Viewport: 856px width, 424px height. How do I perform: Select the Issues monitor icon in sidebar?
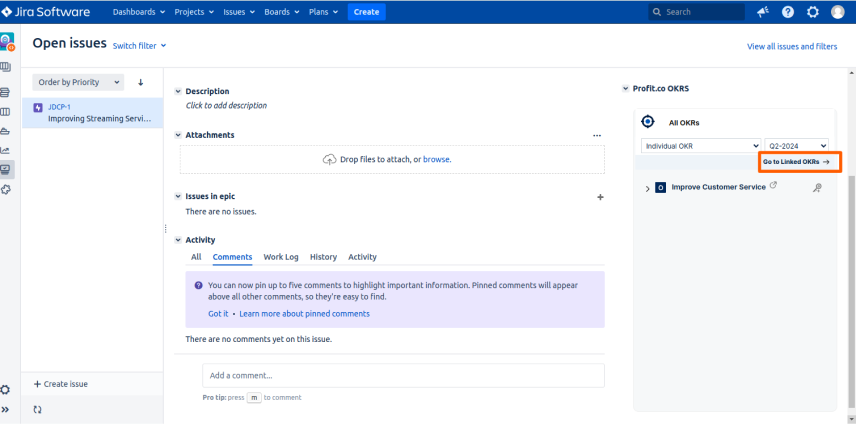pos(7,170)
